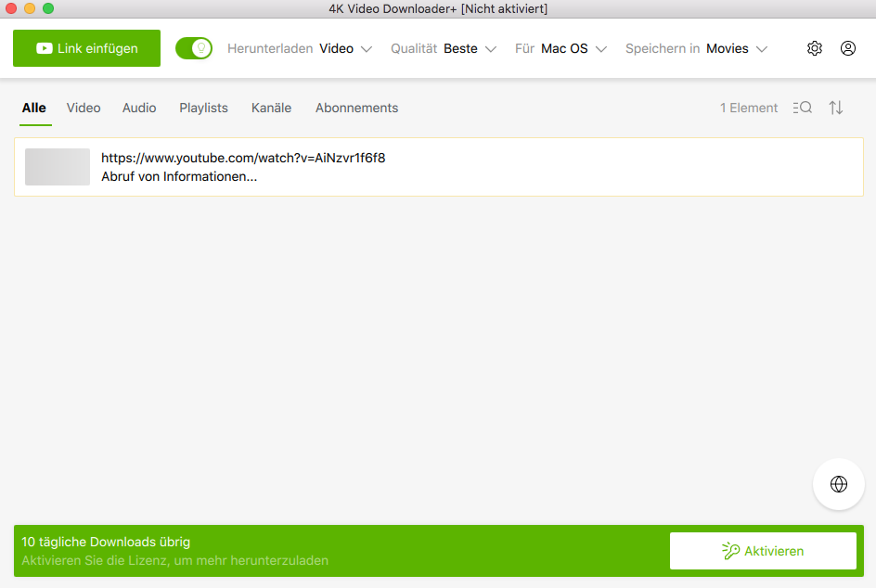
Task: Select the youtube.com watch URL text
Action: pos(243,158)
